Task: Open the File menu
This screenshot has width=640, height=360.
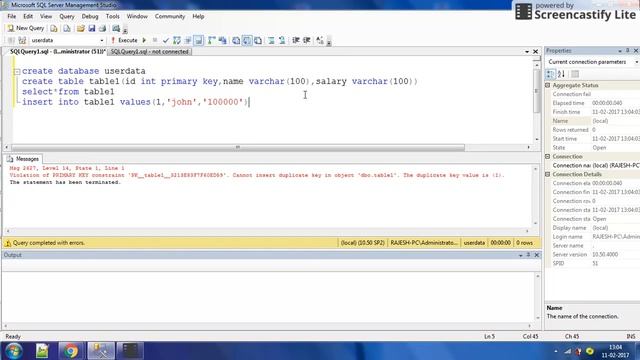Action: (x=11, y=16)
